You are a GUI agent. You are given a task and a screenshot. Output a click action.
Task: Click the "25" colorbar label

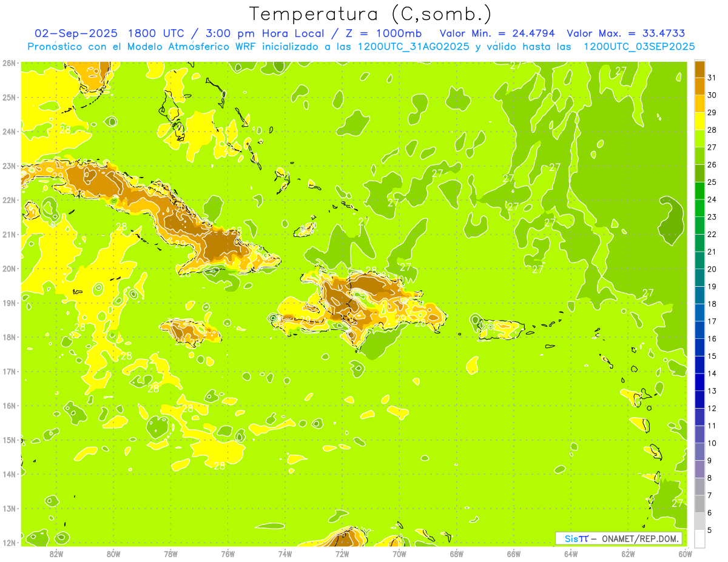point(712,182)
